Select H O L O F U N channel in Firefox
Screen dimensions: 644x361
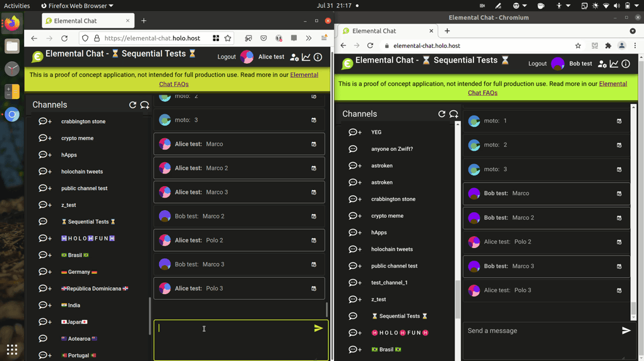[88, 238]
